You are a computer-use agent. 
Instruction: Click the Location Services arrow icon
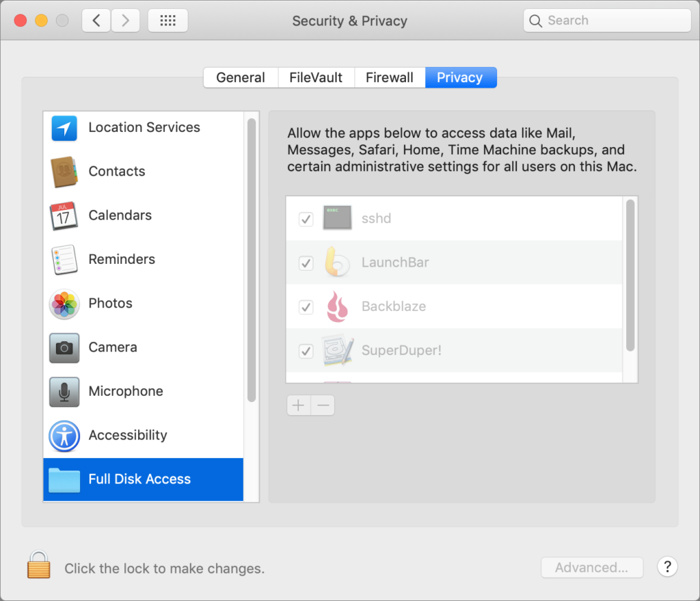[x=64, y=128]
